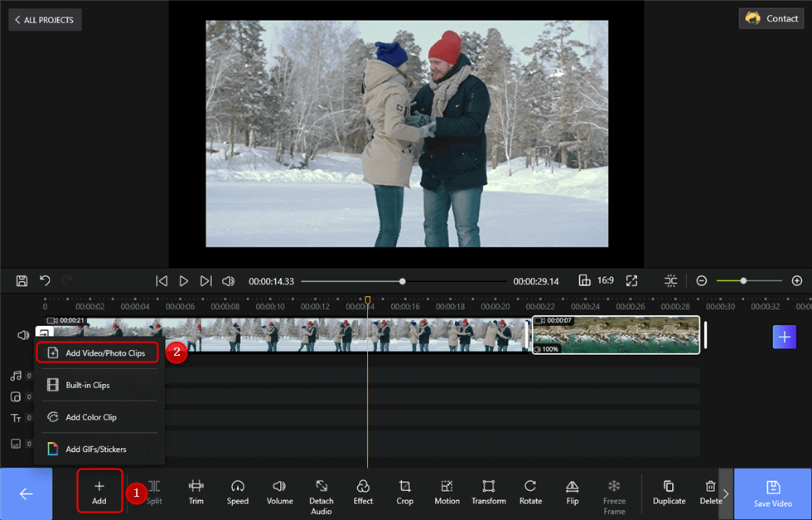Click the Save Video button
This screenshot has width=812, height=520.
pyautogui.click(x=772, y=493)
